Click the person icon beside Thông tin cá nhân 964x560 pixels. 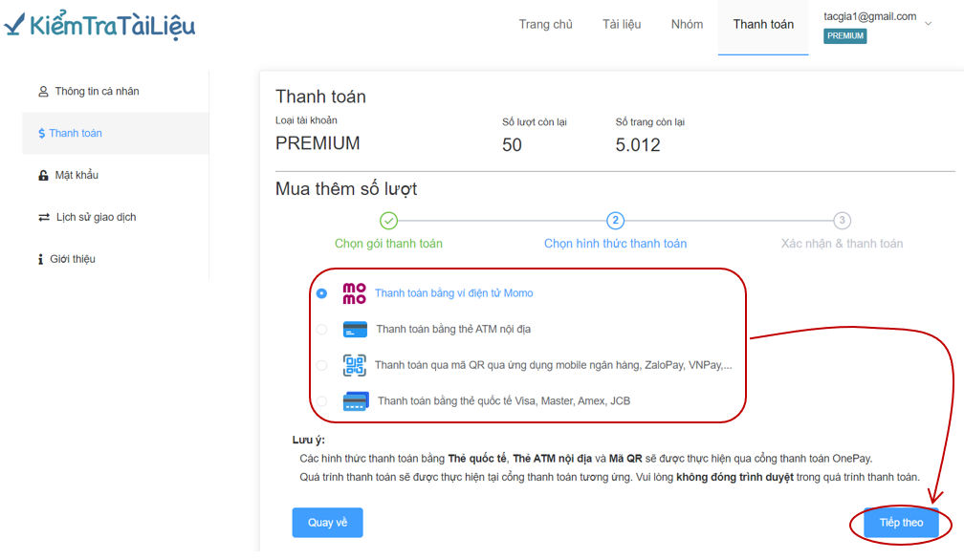click(x=43, y=92)
